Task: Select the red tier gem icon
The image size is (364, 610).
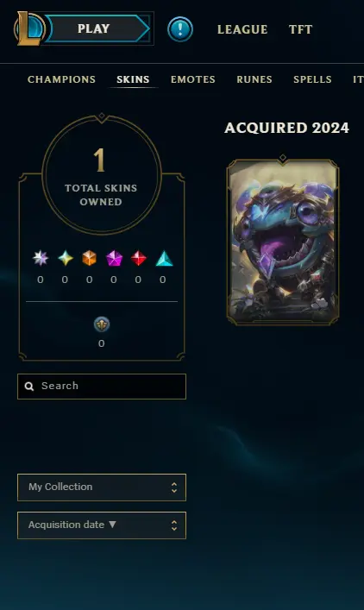Action: [x=139, y=258]
